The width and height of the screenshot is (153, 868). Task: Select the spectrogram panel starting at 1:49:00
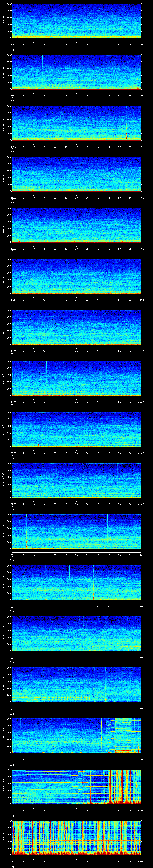(x=77, y=378)
